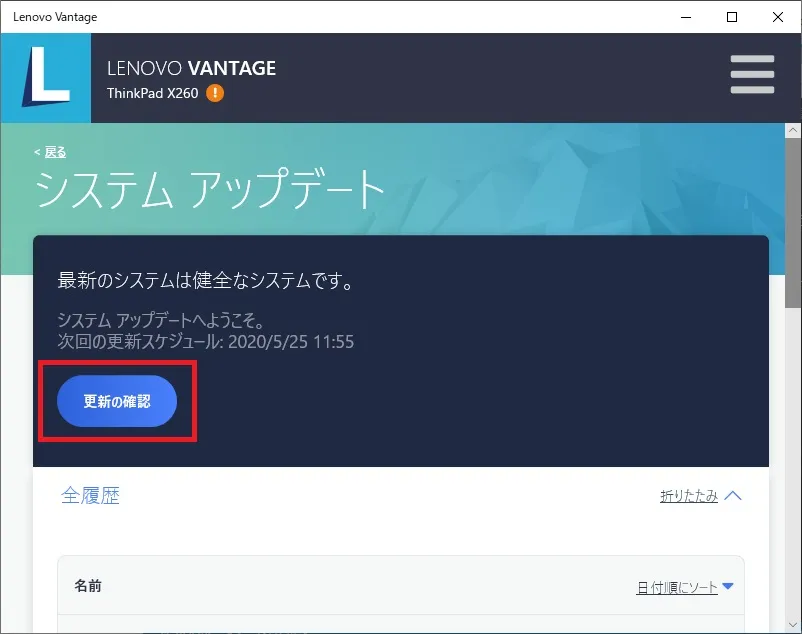
Task: Click the ThinkPad X260 device name
Action: pyautogui.click(x=152, y=93)
